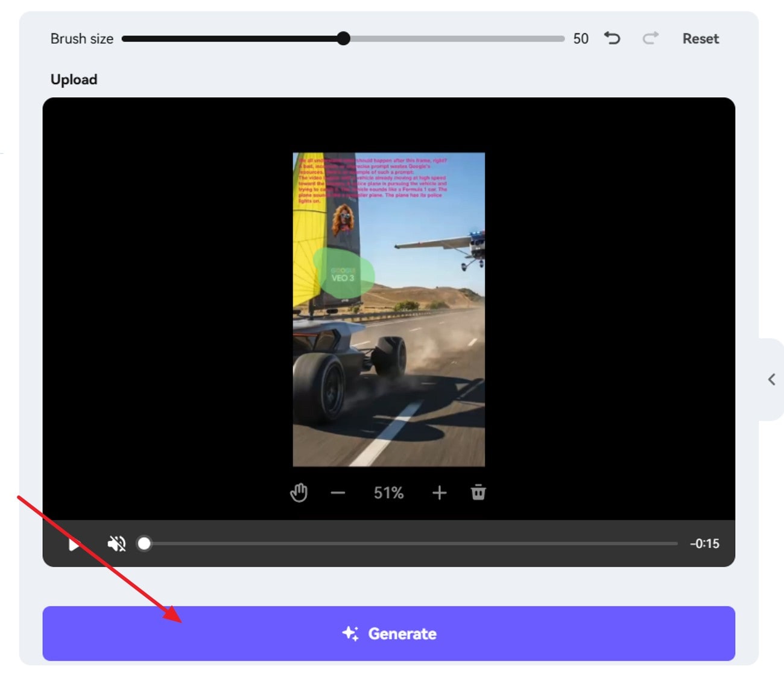Click the video progress bar handle
Viewport: 784px width, 674px height.
coord(144,544)
